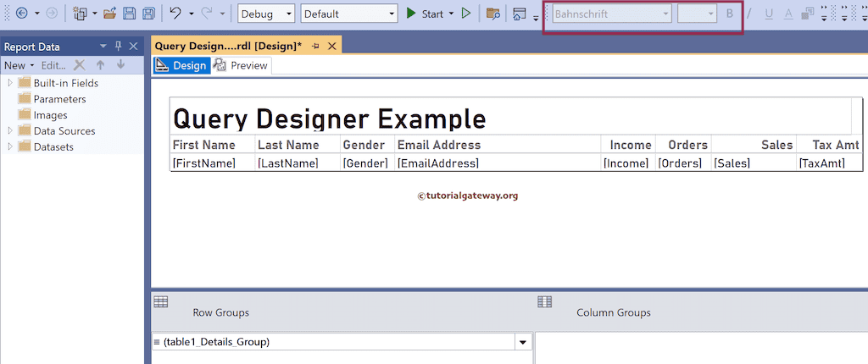Open toolbar overflow arrow next to home window icon
868x364 pixels.
coord(536,19)
